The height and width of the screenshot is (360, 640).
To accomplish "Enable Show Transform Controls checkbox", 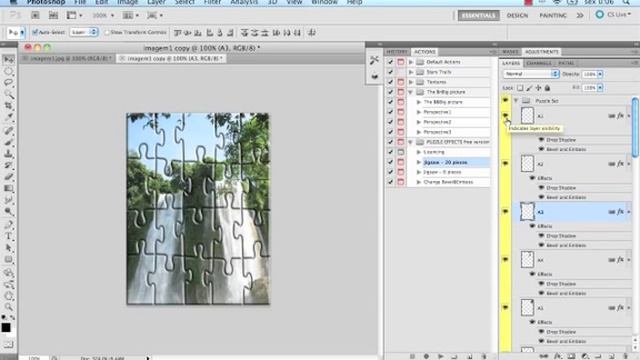I will (107, 32).
